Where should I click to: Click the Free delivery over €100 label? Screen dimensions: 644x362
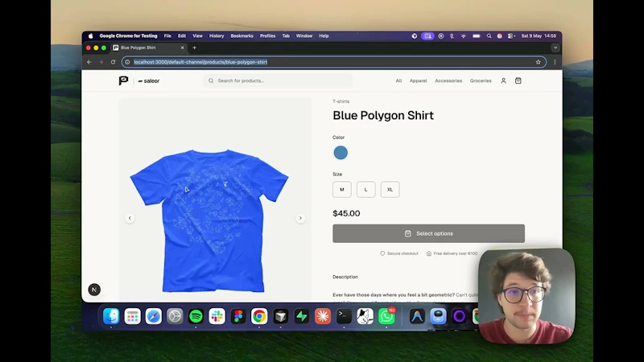452,253
